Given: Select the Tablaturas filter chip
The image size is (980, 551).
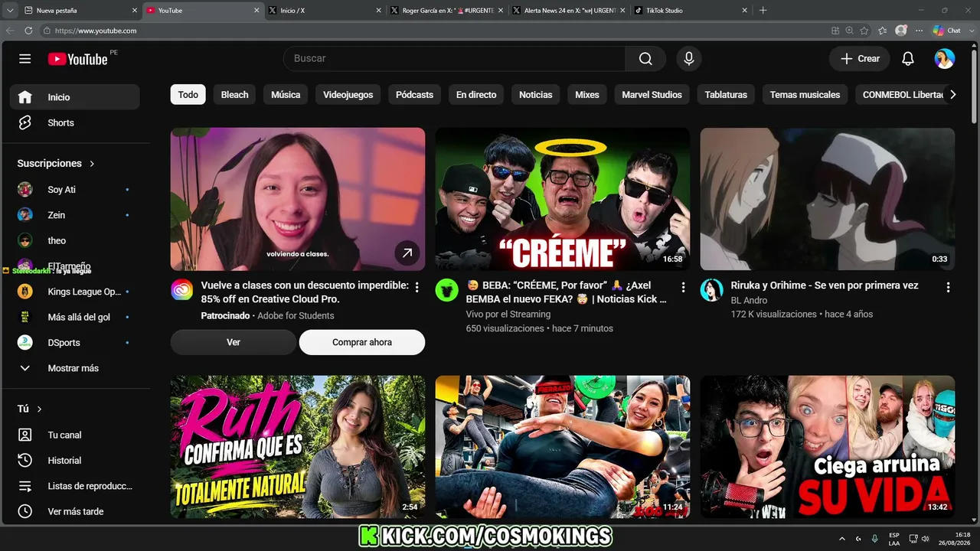Looking at the screenshot, I should (x=726, y=95).
